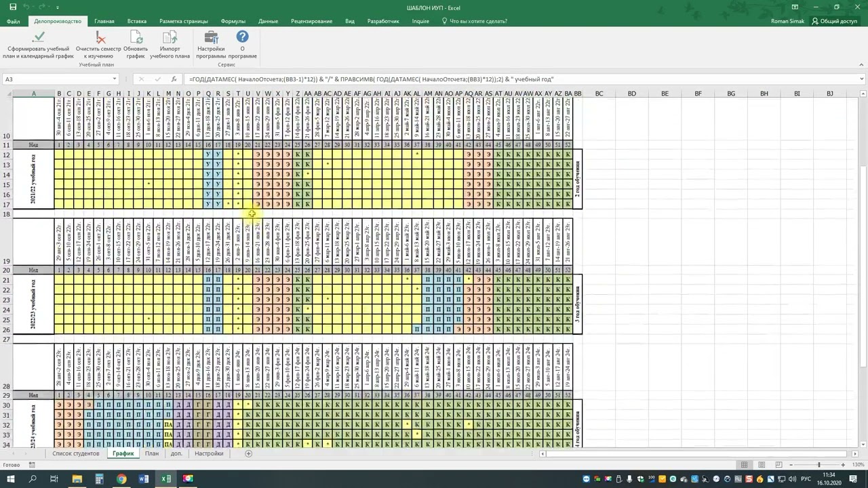Select the доп. sheet tab
Image resolution: width=868 pixels, height=488 pixels.
pyautogui.click(x=176, y=453)
